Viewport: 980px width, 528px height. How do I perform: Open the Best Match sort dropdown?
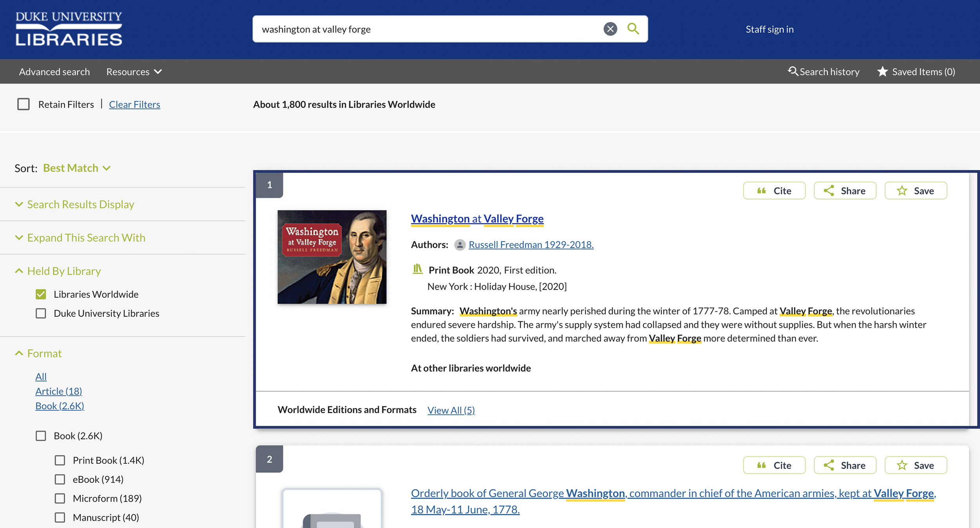[76, 168]
